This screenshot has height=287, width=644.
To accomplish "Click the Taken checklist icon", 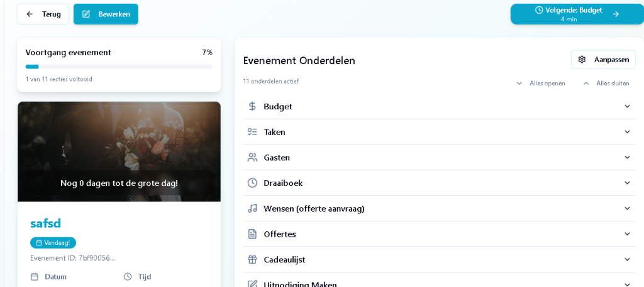I will click(x=252, y=132).
